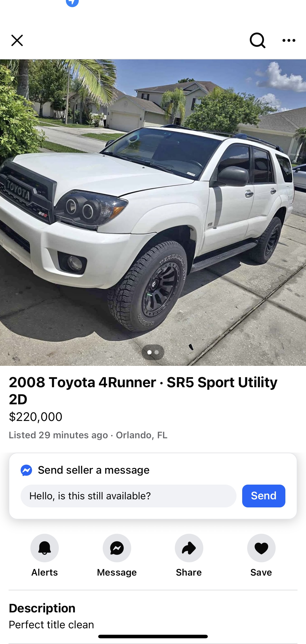The image size is (306, 644).
Task: Select the first photo indicator dot
Action: click(149, 352)
